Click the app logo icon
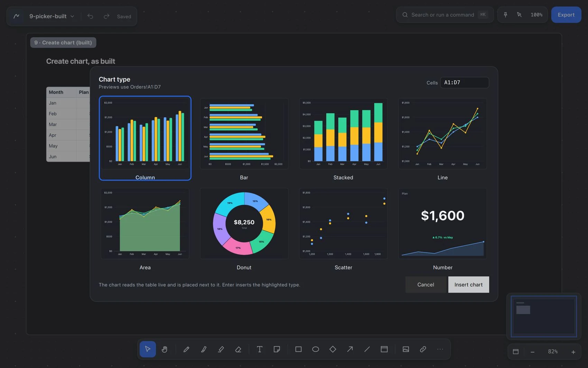588x368 pixels. click(x=16, y=16)
